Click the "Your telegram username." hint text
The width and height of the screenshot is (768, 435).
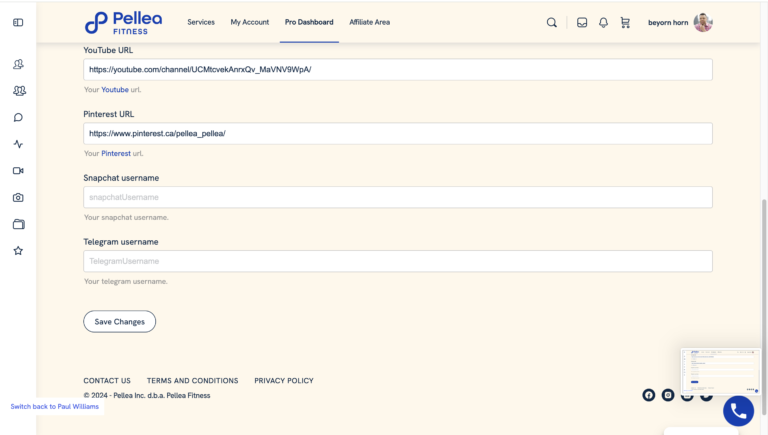125,281
